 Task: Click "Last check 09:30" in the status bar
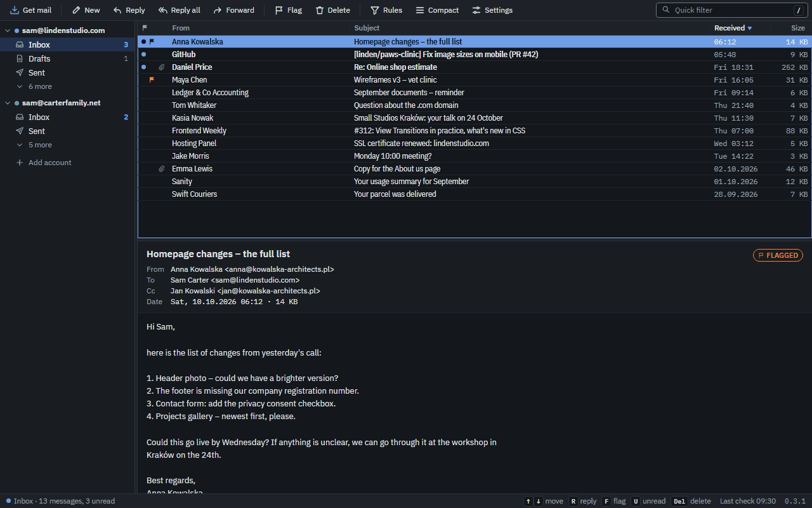748,501
